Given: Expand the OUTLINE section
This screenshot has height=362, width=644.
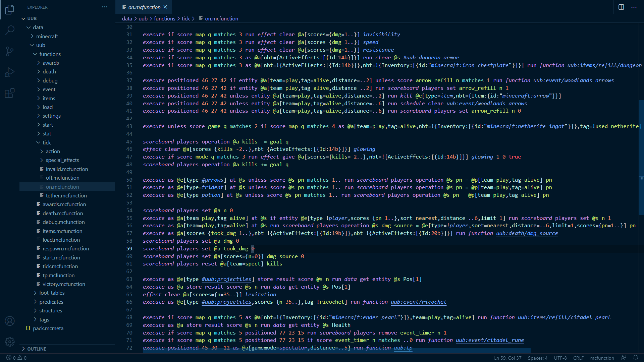Looking at the screenshot, I should point(37,349).
